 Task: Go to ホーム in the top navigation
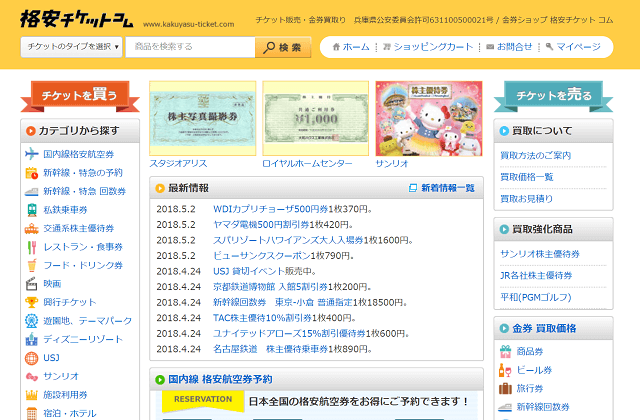tap(356, 47)
